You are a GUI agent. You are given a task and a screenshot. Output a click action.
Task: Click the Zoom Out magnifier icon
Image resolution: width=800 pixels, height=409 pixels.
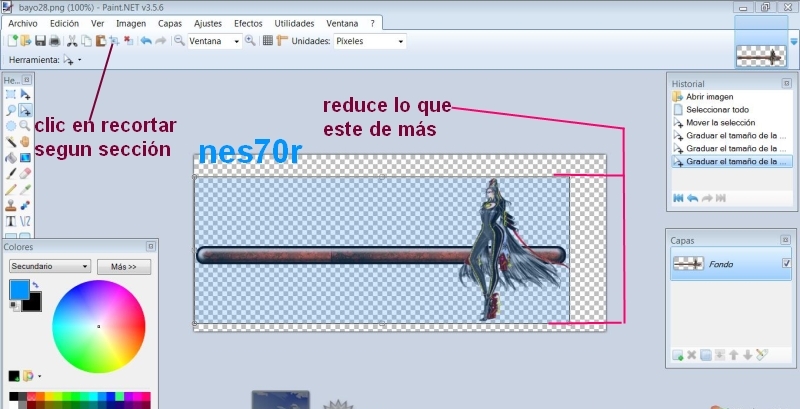click(179, 41)
